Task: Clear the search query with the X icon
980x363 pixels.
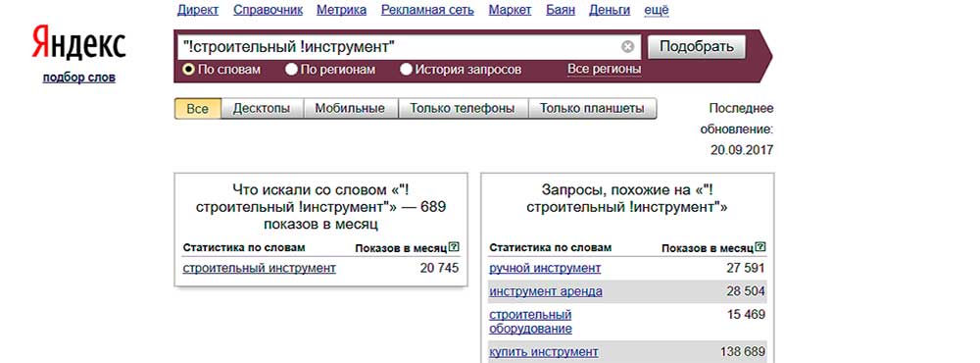Action: (627, 47)
